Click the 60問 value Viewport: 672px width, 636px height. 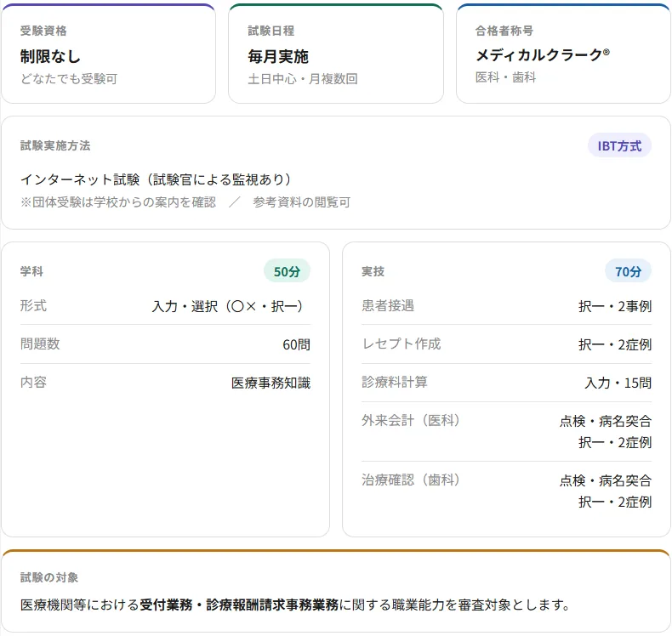pyautogui.click(x=296, y=344)
